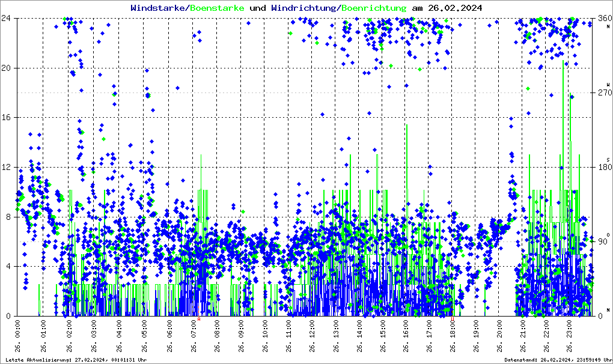The width and height of the screenshot is (613, 364).
Task: Click the title date "am 26.02.2024"
Action: [x=447, y=8]
